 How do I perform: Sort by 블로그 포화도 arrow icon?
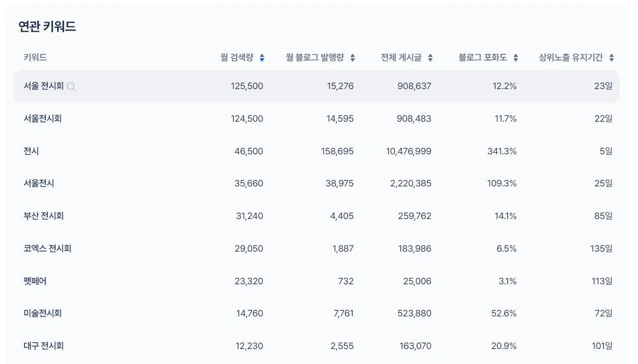click(516, 58)
